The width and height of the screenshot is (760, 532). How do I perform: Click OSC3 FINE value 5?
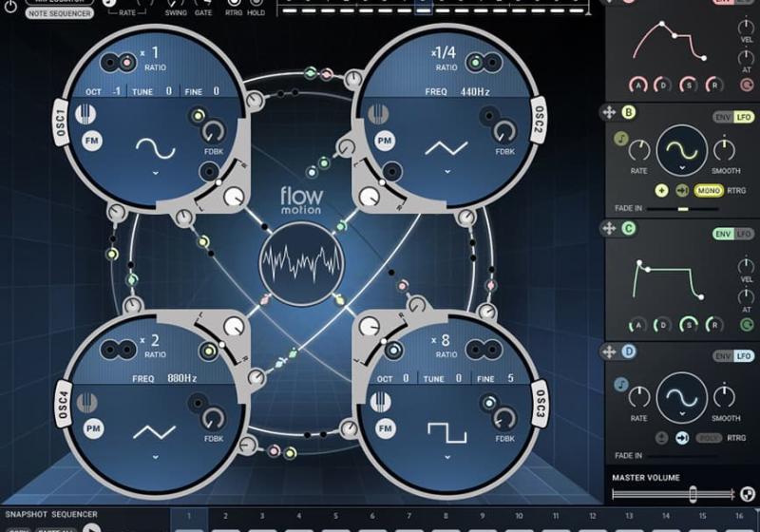[x=510, y=378]
